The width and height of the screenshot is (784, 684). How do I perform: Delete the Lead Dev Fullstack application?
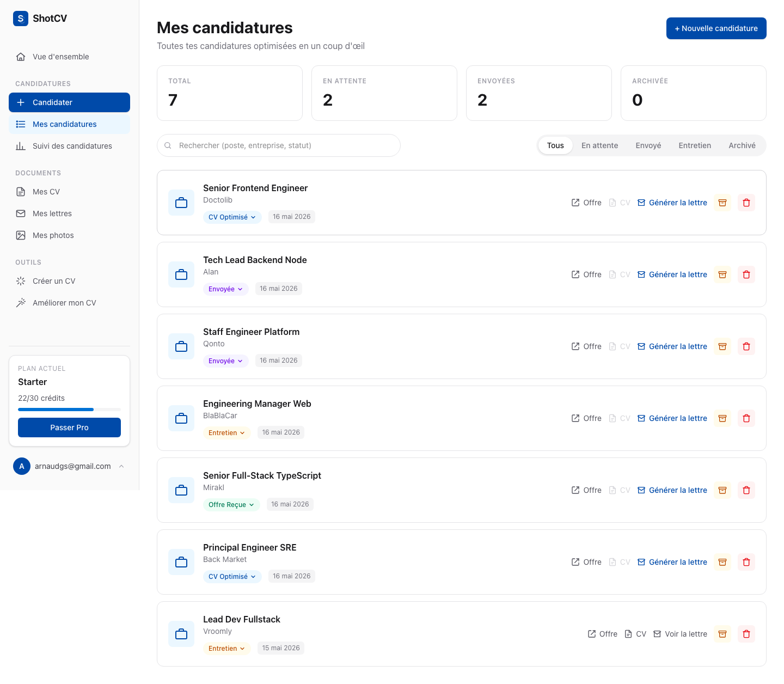(x=746, y=634)
